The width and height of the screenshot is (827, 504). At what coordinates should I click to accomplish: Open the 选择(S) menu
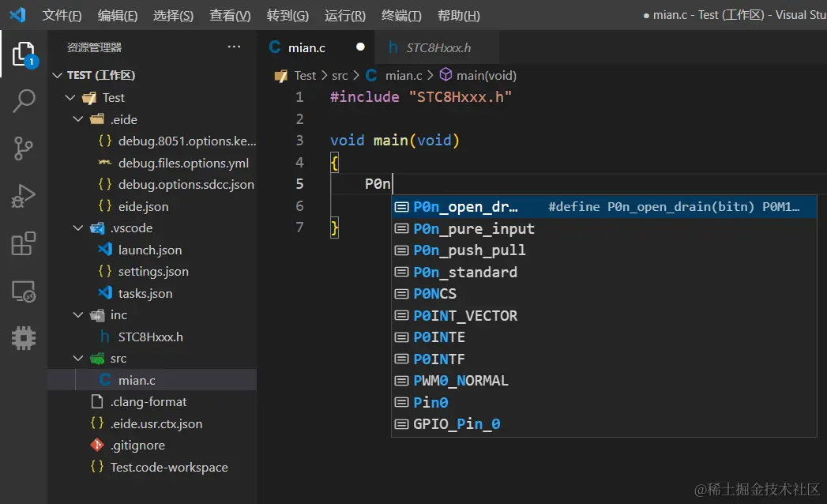pyautogui.click(x=173, y=15)
